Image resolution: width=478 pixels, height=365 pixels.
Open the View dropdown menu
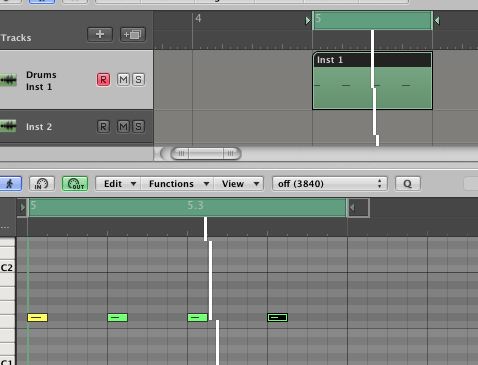[239, 184]
